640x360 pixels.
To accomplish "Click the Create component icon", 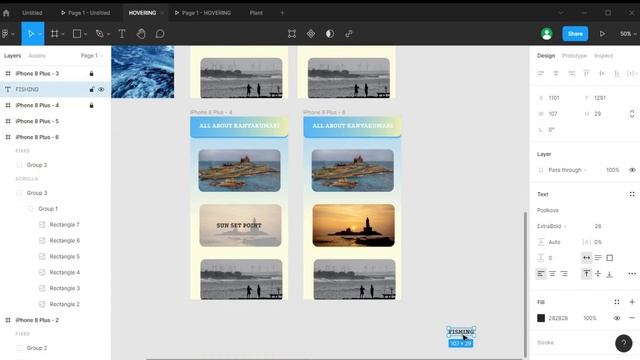I will (x=311, y=34).
